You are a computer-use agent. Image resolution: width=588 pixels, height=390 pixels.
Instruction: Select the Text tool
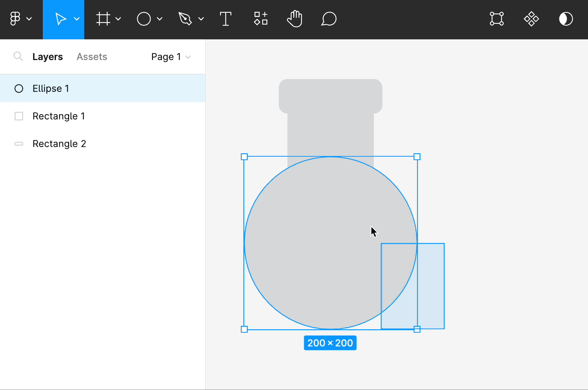pos(226,19)
